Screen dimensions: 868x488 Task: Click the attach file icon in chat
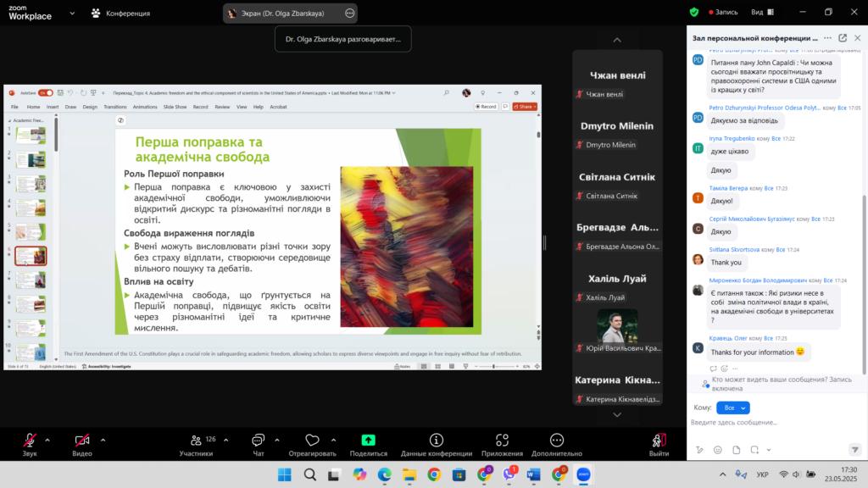(x=737, y=450)
